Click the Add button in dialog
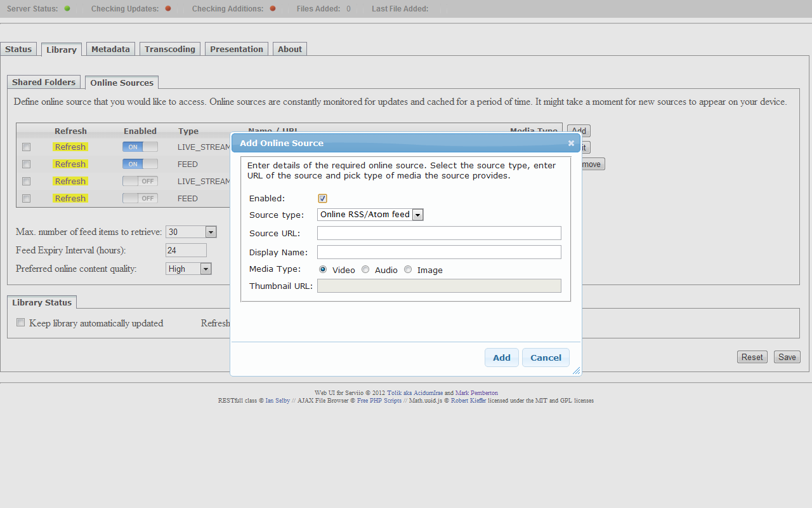812x508 pixels. click(x=501, y=358)
